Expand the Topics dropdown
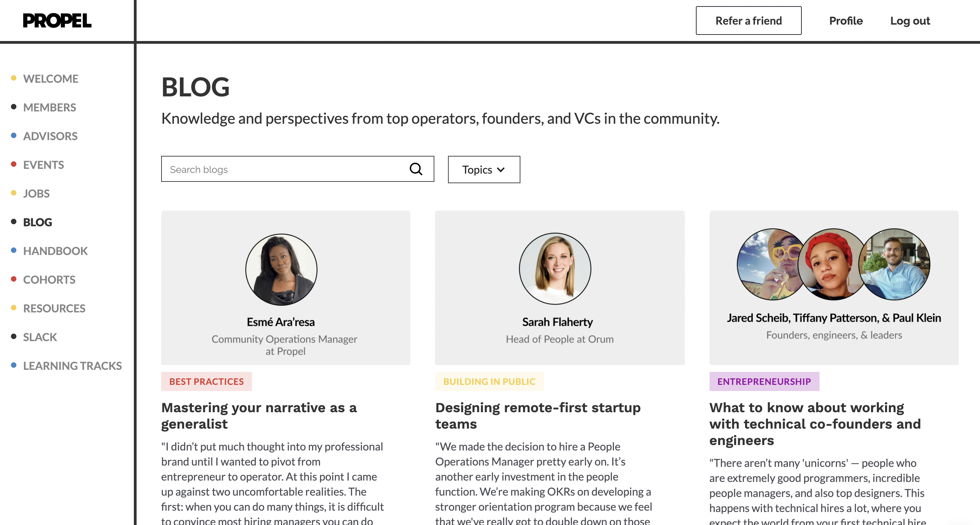980x525 pixels. [x=484, y=170]
